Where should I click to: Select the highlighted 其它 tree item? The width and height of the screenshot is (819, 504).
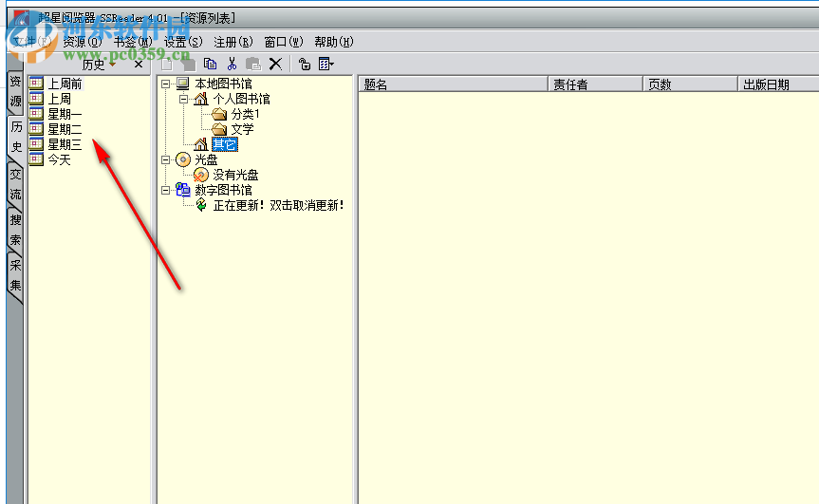click(x=225, y=144)
